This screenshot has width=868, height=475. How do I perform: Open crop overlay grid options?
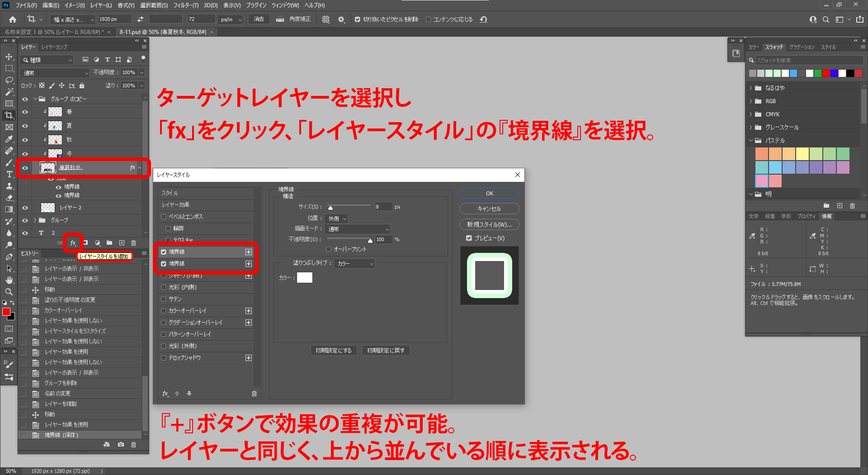tap(325, 19)
